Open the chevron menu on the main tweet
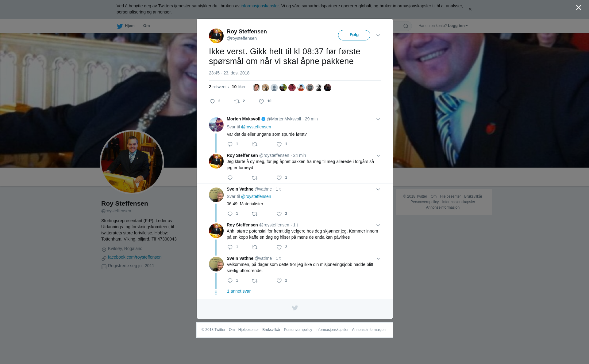The height and width of the screenshot is (364, 589). [378, 35]
